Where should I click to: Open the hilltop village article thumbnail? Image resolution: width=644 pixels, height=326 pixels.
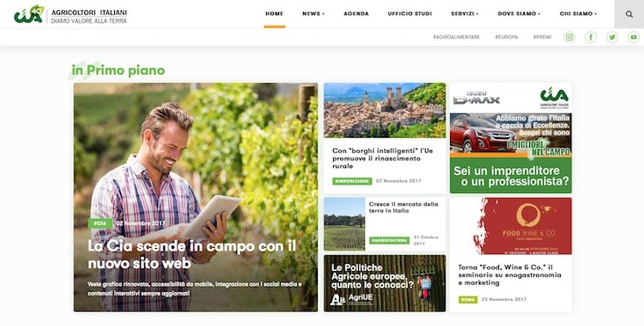pyautogui.click(x=385, y=110)
